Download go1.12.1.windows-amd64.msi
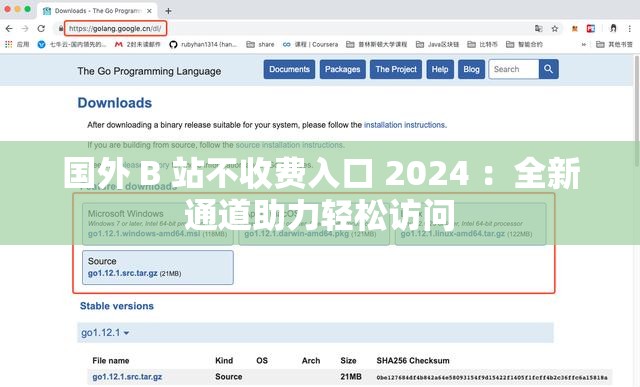Image resolution: width=640 pixels, height=387 pixels. pos(144,234)
